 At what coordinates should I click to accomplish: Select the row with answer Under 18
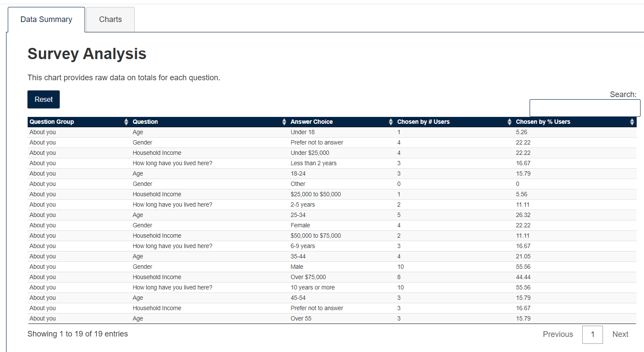(332, 132)
